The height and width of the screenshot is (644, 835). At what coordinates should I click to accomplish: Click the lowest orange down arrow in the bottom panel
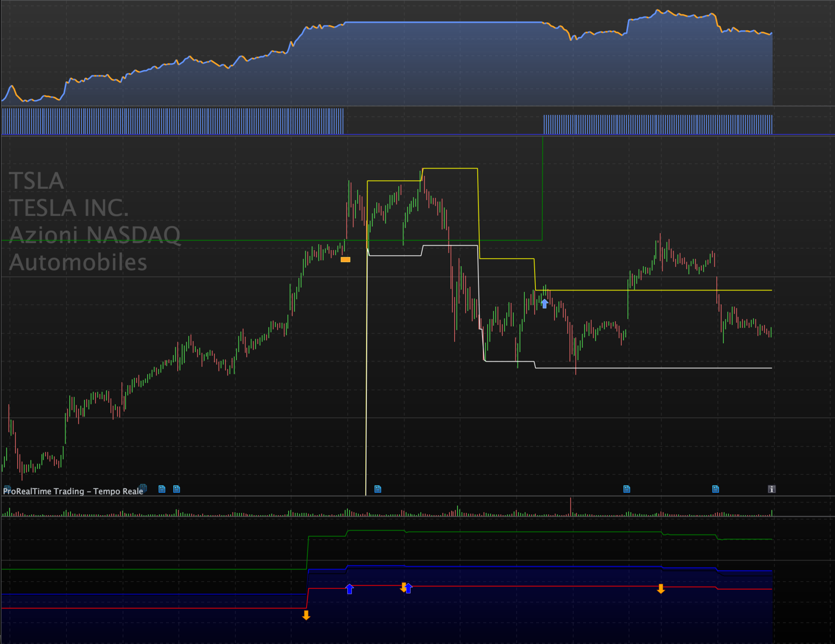click(306, 615)
